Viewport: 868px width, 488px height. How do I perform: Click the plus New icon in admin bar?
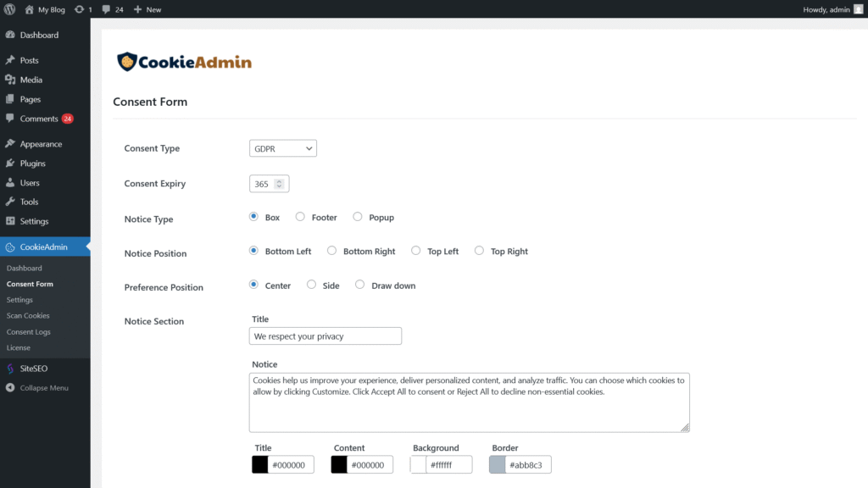138,9
